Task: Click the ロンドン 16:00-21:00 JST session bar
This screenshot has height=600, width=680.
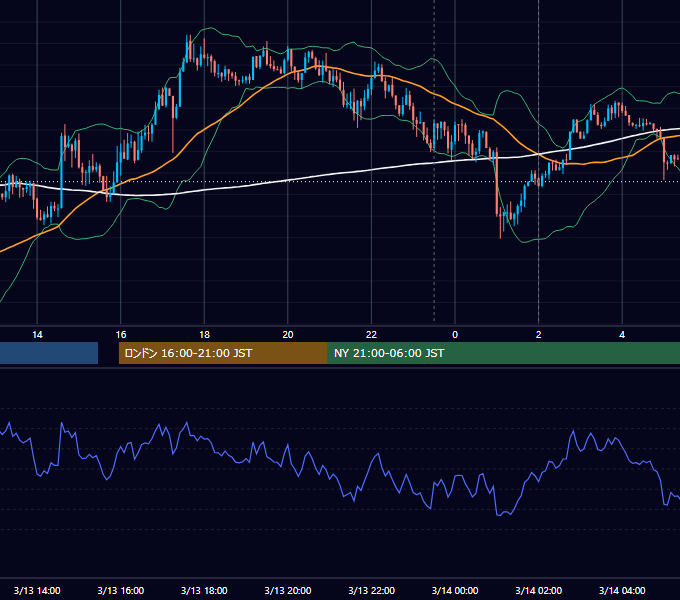Action: tap(223, 353)
